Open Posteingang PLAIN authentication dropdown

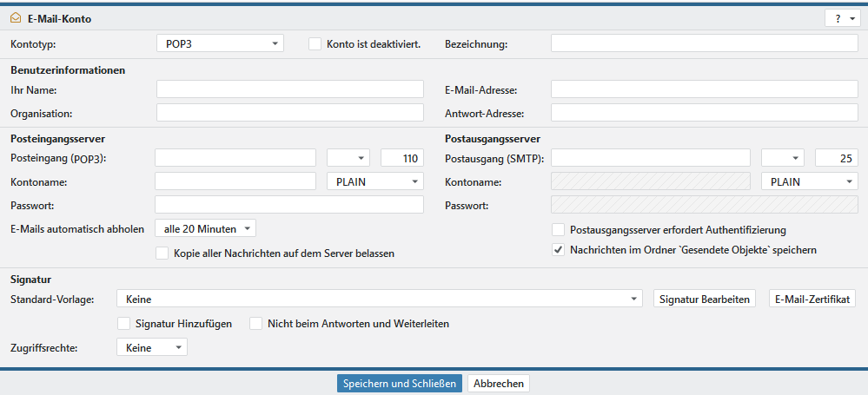[x=374, y=181]
